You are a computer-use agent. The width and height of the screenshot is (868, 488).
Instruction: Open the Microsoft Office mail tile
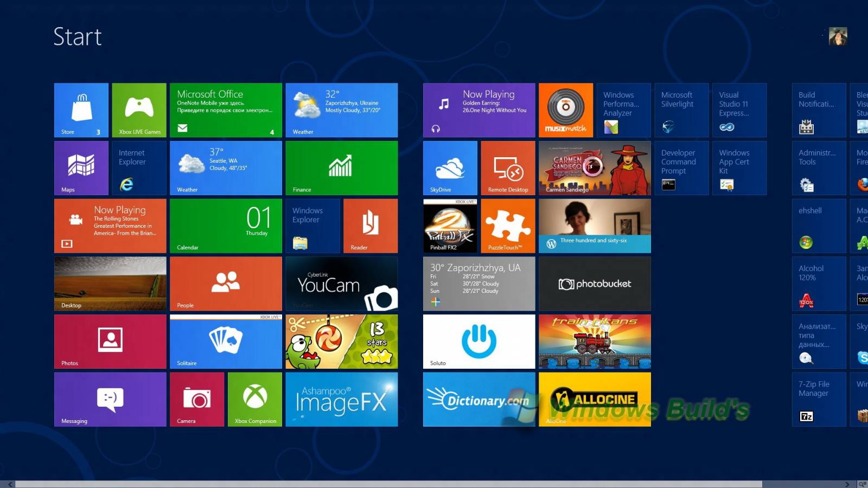coord(226,110)
